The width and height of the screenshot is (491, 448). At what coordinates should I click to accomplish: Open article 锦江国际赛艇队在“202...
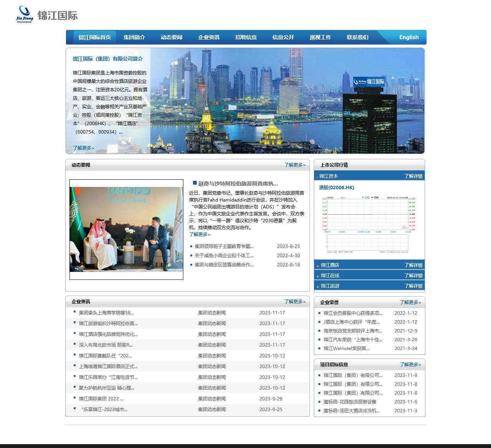pos(105,356)
